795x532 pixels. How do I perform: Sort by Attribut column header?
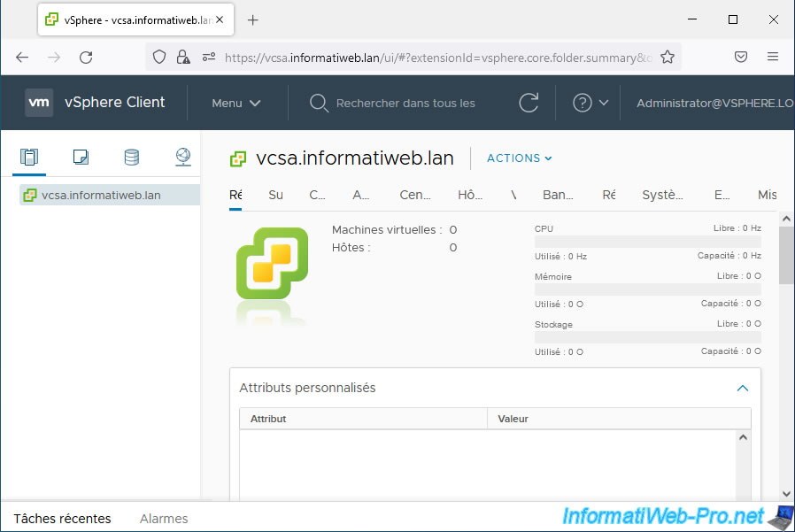364,419
